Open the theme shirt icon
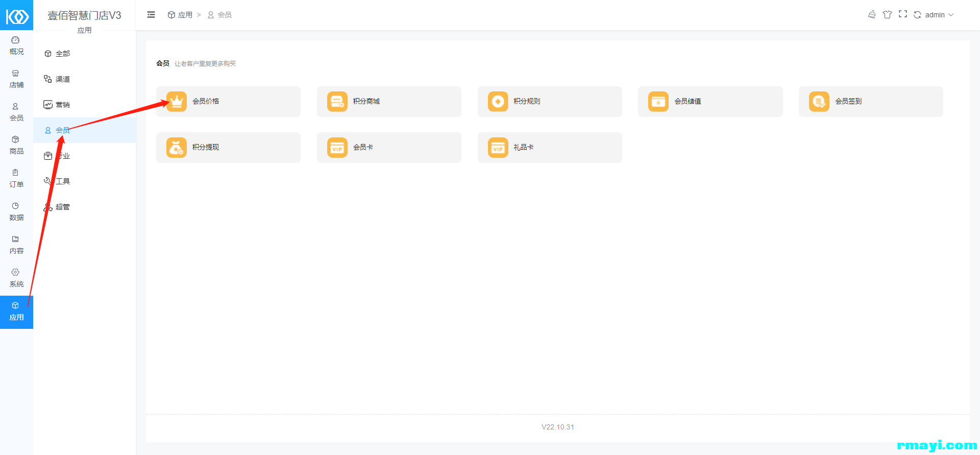 click(x=887, y=14)
